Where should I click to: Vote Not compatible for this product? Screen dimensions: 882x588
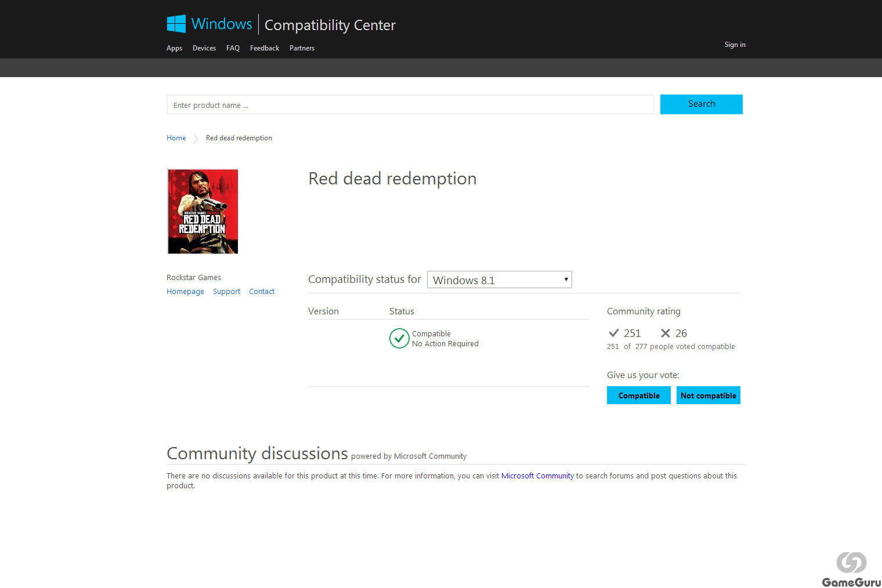pyautogui.click(x=709, y=395)
